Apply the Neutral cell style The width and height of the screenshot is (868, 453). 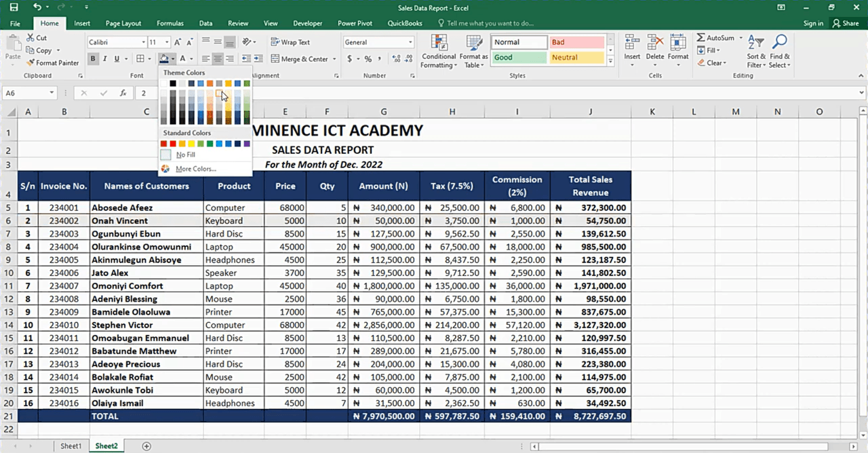[x=576, y=58]
